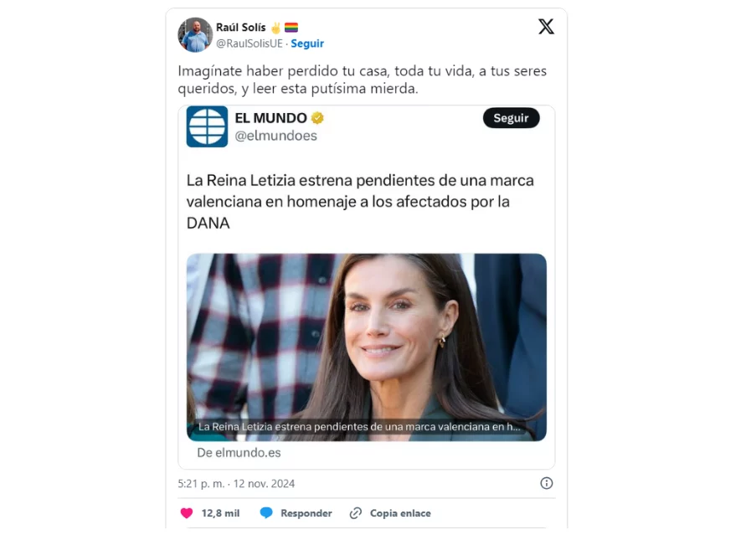This screenshot has height=540, width=756.
Task: Click the Raúl Solís display name
Action: (x=240, y=28)
